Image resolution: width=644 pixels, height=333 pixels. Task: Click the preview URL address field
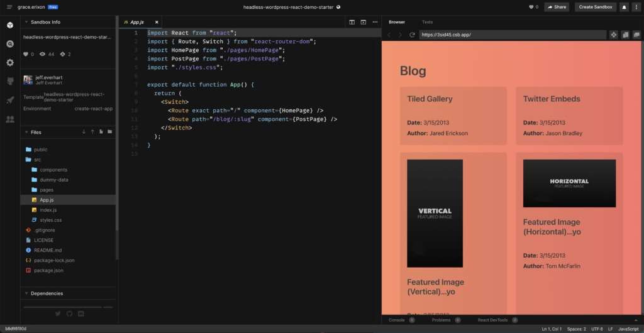(x=513, y=35)
